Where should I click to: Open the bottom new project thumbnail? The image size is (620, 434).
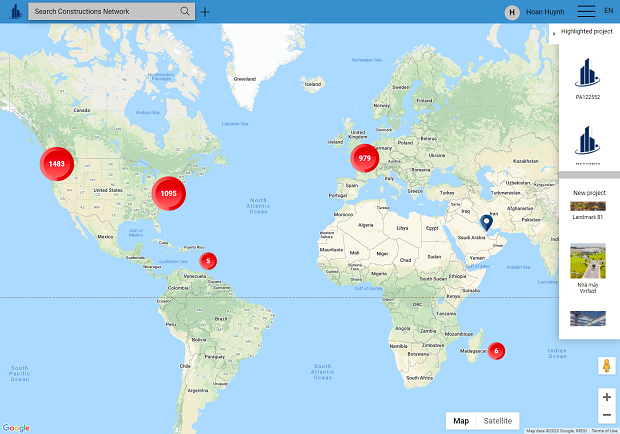point(588,319)
